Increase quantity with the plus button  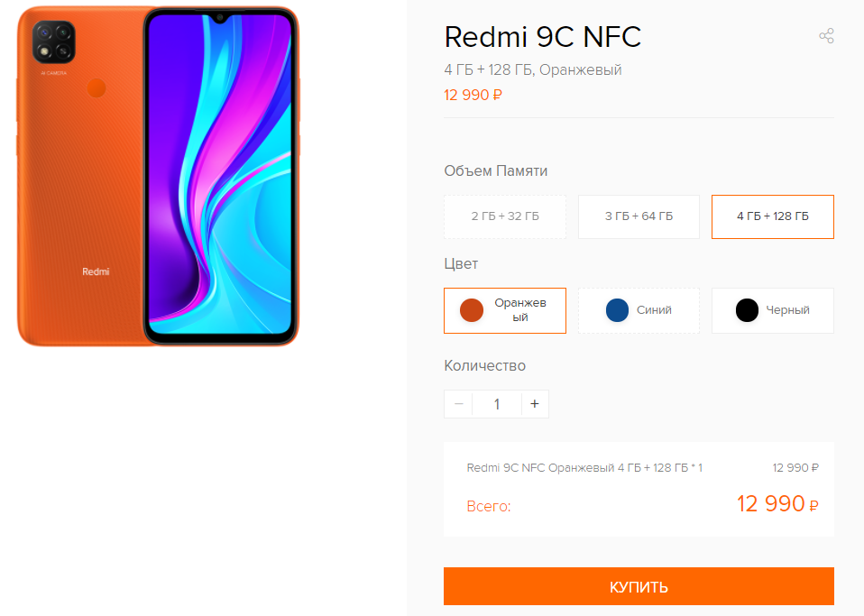[x=535, y=404]
